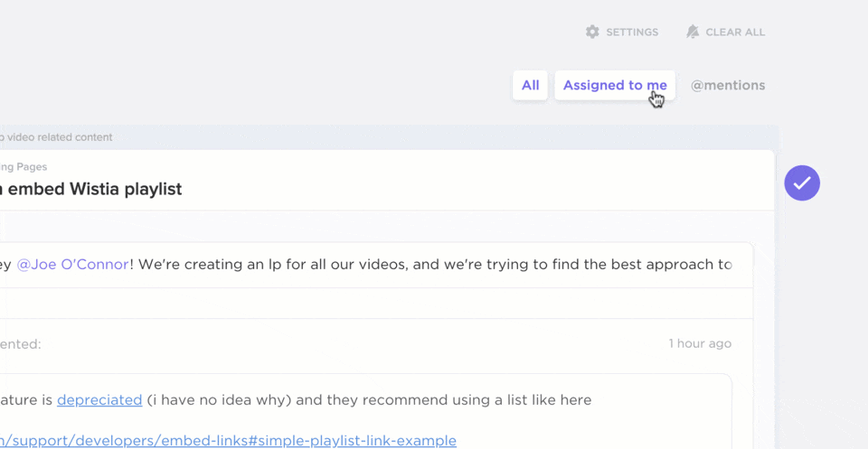Screen dimensions: 868x449
Task: Switch to the All filter tab
Action: coord(530,85)
